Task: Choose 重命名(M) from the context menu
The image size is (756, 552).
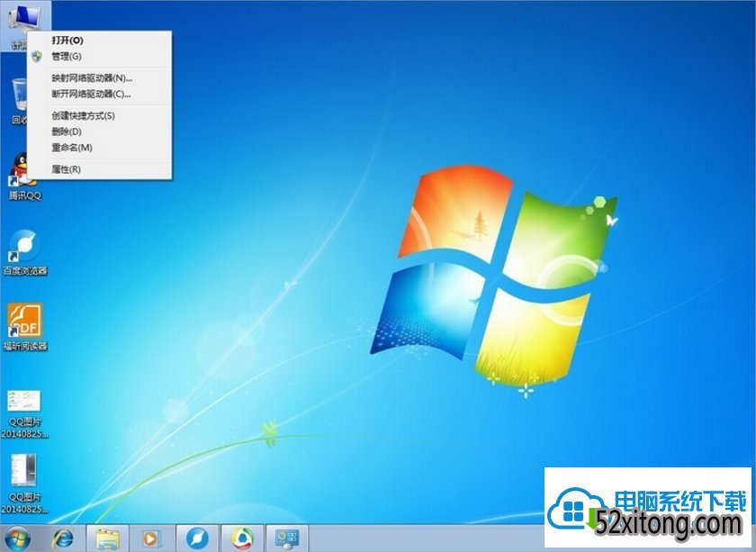Action: click(x=99, y=148)
